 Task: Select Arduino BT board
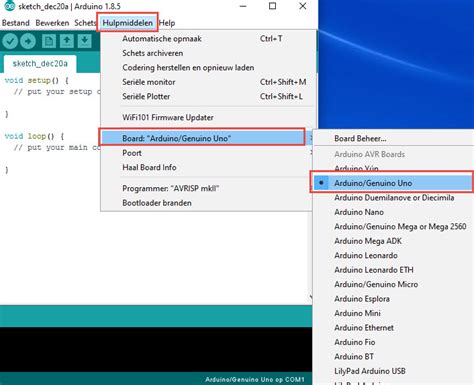(x=393, y=357)
